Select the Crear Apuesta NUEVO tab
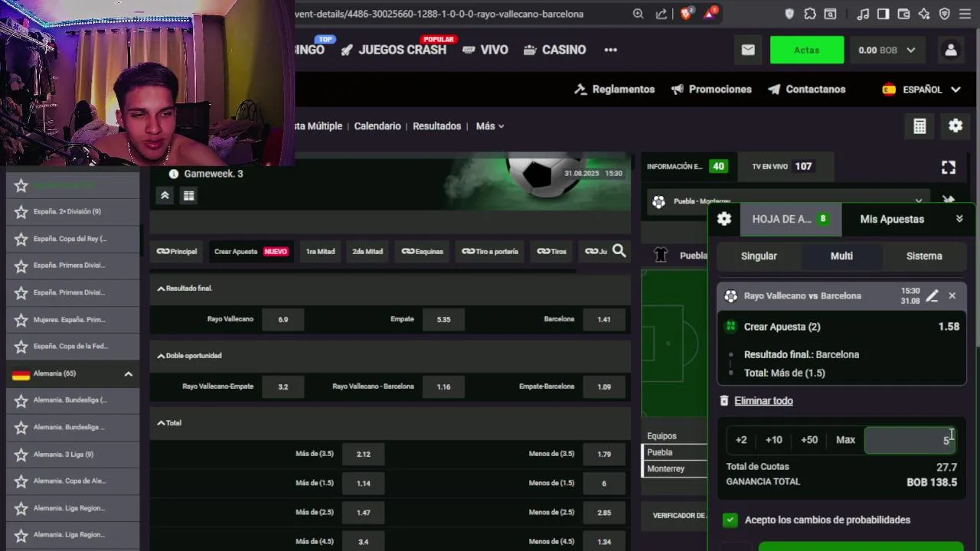The height and width of the screenshot is (551, 980). [251, 251]
